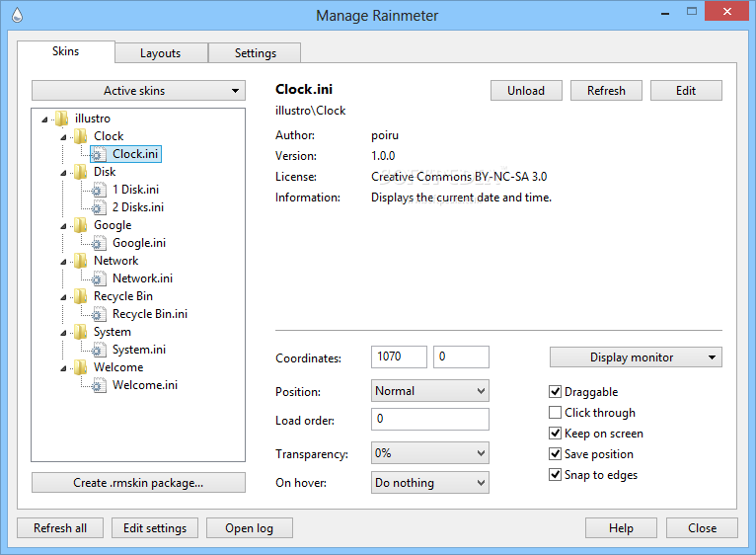756x555 pixels.
Task: Click the Refresh all button
Action: coord(60,528)
